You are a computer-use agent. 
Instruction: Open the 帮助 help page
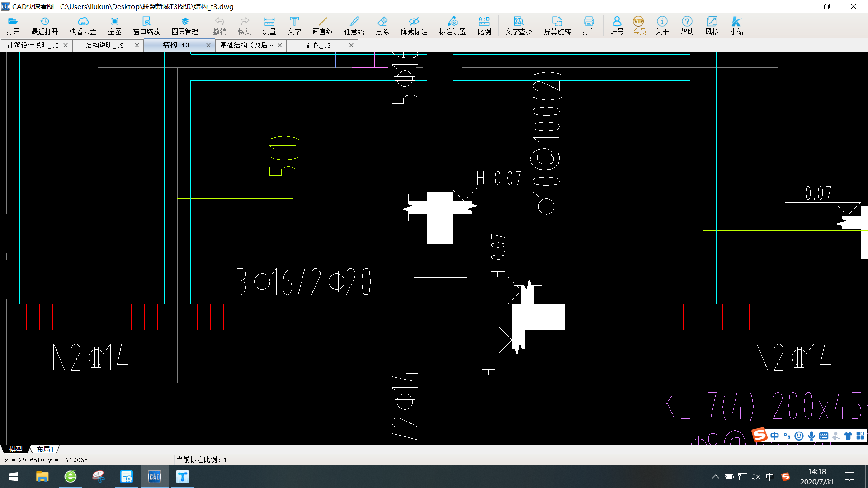[x=687, y=26]
